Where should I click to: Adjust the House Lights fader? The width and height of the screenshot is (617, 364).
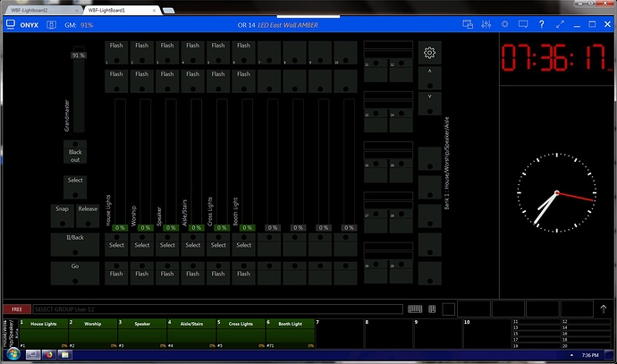point(120,165)
